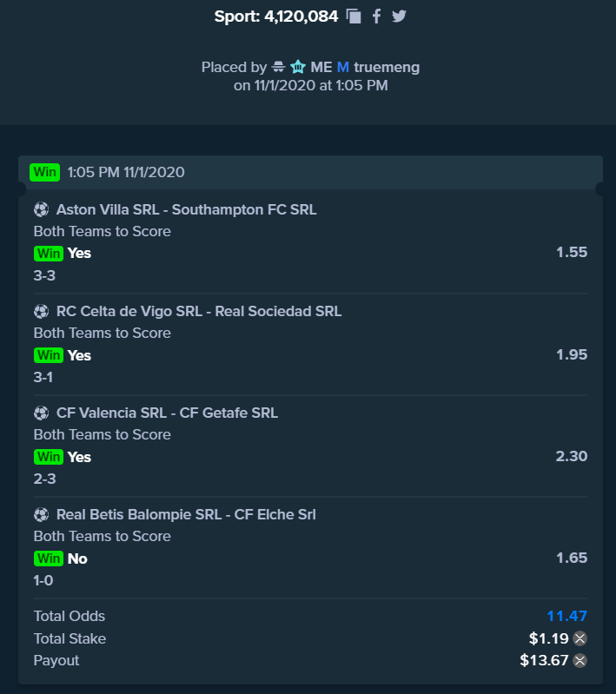Viewport: 616px width, 694px height.
Task: Click soccer ball icon beside CF Valencia
Action: pyautogui.click(x=41, y=413)
